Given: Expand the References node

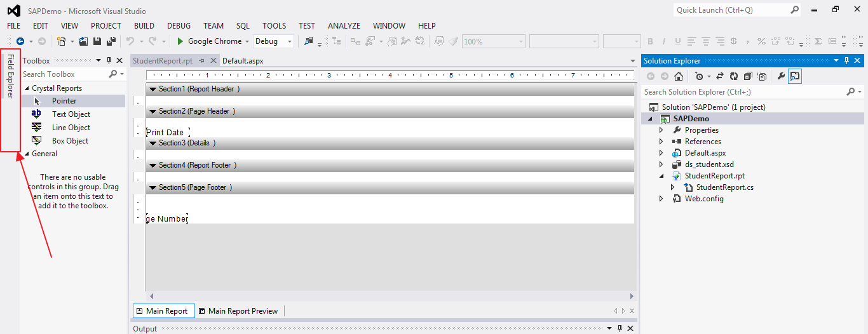Looking at the screenshot, I should tap(661, 142).
